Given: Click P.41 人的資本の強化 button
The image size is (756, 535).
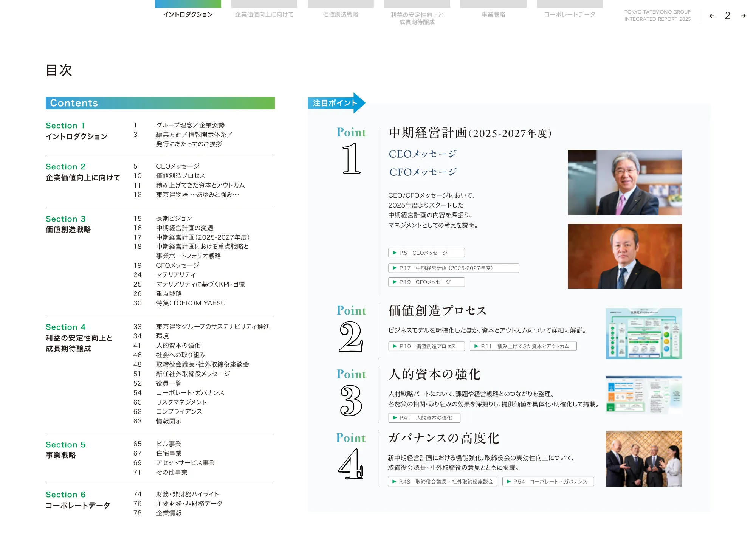Looking at the screenshot, I should 424,417.
